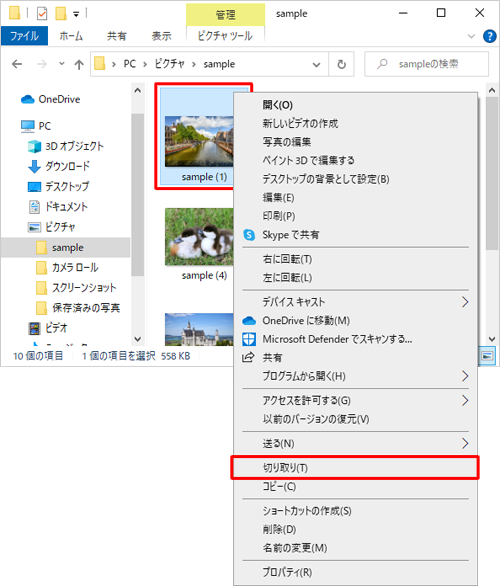Select the sample (1) canal photo thumbnail
The height and width of the screenshot is (586, 500).
tap(198, 141)
